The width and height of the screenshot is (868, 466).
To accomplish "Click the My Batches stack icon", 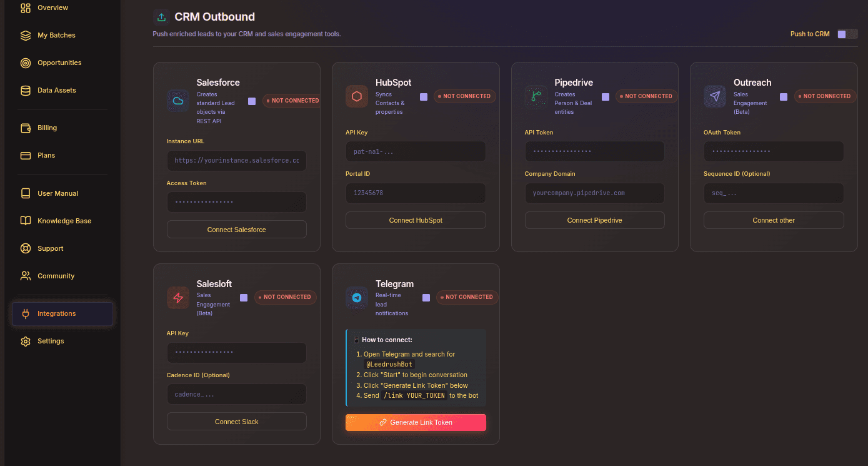I will tap(25, 35).
